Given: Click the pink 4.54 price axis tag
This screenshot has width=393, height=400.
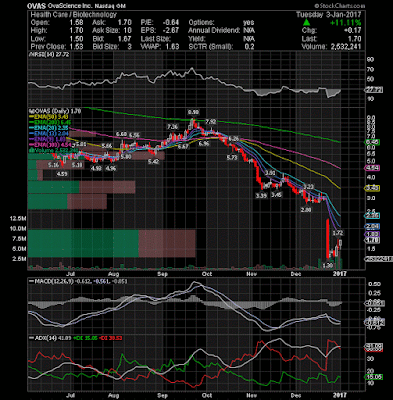Looking at the screenshot, I should click(373, 168).
